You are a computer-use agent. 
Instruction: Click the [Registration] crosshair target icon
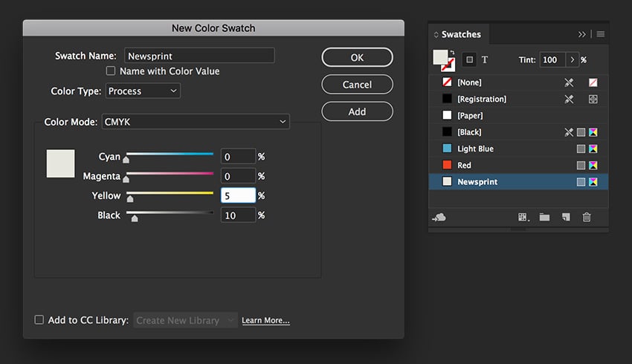tap(593, 99)
